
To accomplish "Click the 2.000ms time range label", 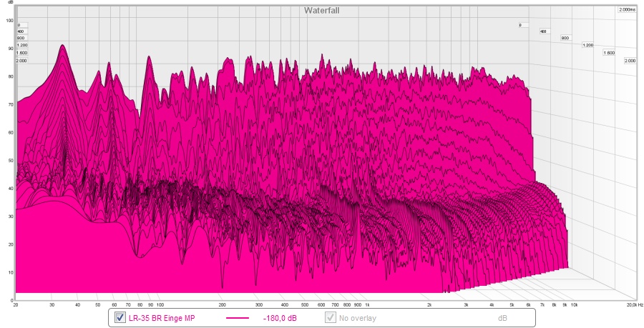I will pyautogui.click(x=627, y=10).
